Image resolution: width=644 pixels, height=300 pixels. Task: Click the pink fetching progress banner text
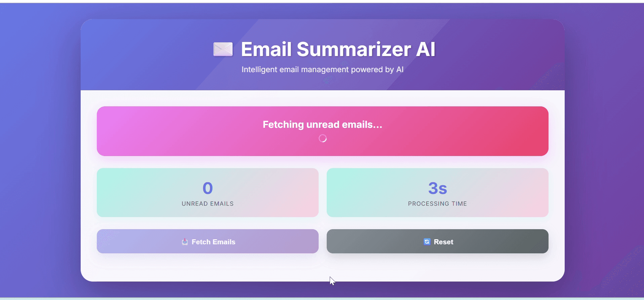(x=322, y=124)
